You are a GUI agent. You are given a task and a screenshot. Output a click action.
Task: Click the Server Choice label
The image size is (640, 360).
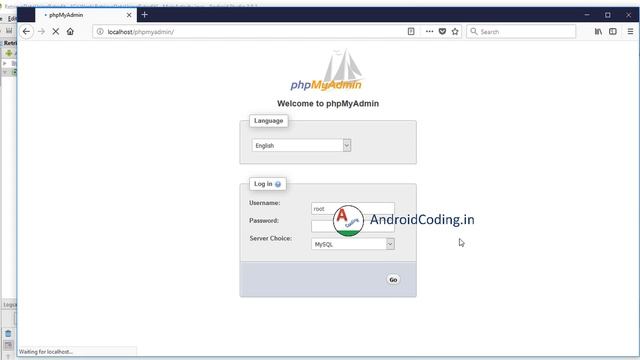click(271, 238)
